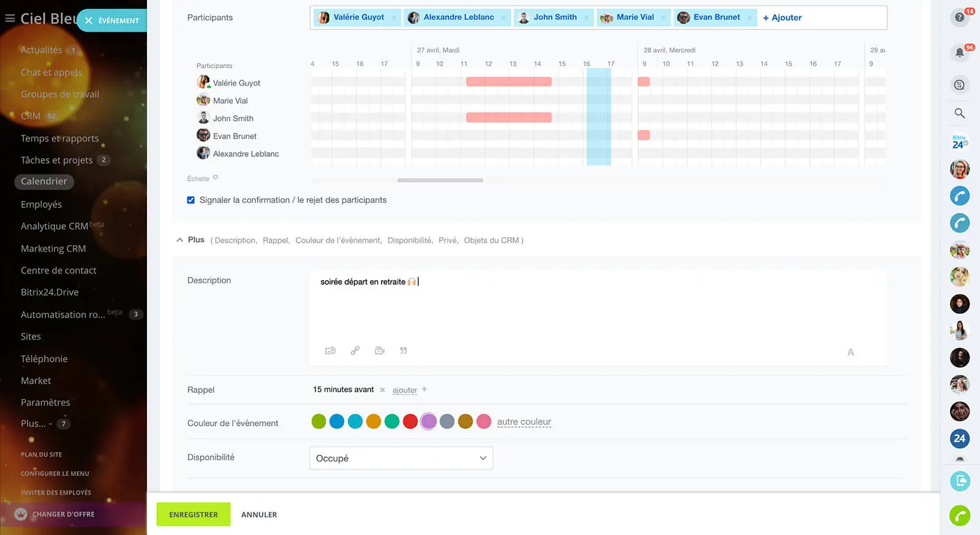Expand the Plus... sidebar menu
Viewport: 980px width, 535px height.
(x=33, y=423)
